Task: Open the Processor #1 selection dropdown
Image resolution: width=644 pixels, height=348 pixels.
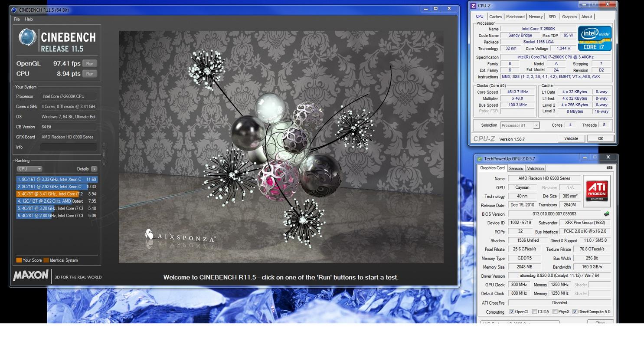Action: tap(520, 125)
